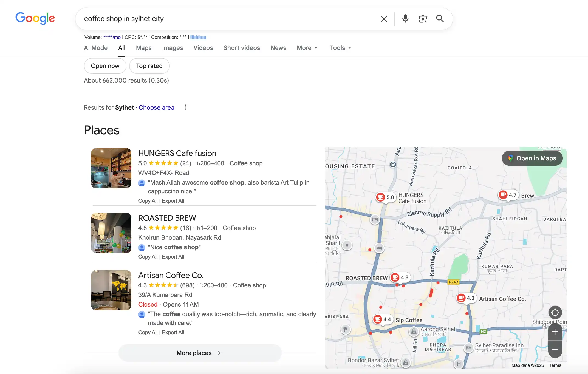Submit the search via the magnifying glass icon

(x=440, y=19)
